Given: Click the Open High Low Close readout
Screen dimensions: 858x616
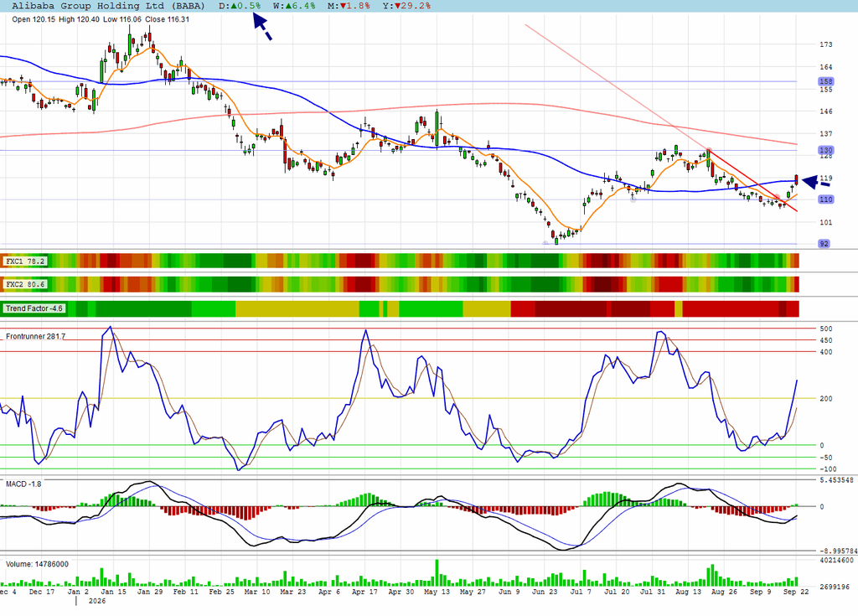Looking at the screenshot, I should point(101,19).
